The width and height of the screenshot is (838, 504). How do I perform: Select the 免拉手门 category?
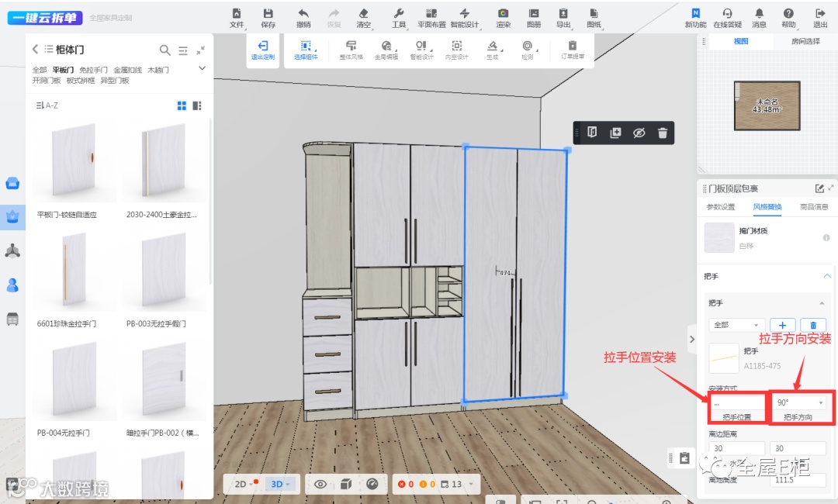click(x=94, y=70)
